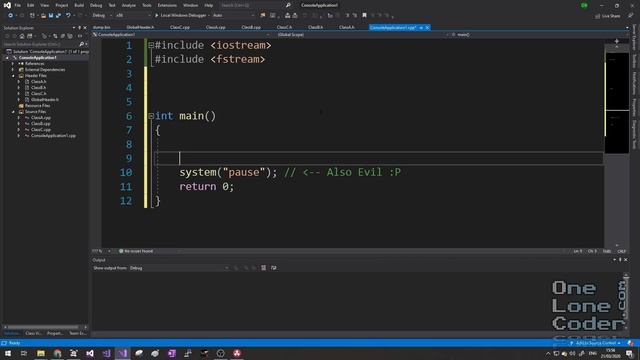Screen dimensions: 640x360
Task: Close the Solution Explorer panel
Action: coord(85,28)
